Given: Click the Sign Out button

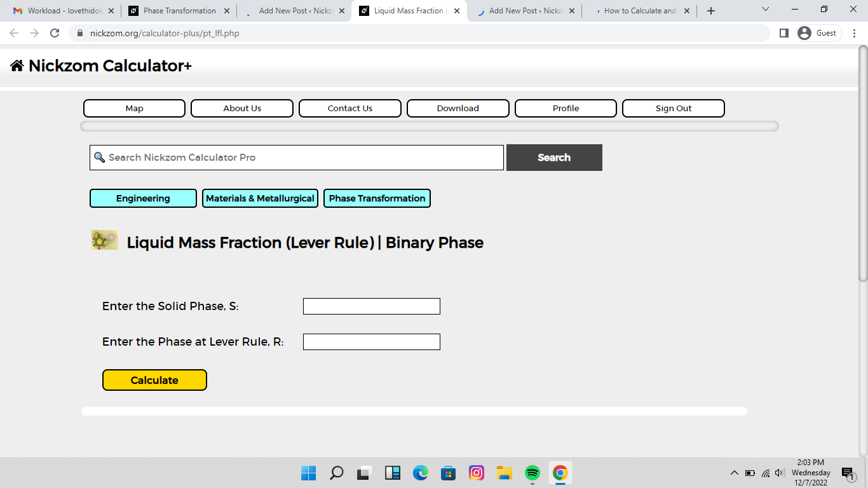Looking at the screenshot, I should coord(674,108).
